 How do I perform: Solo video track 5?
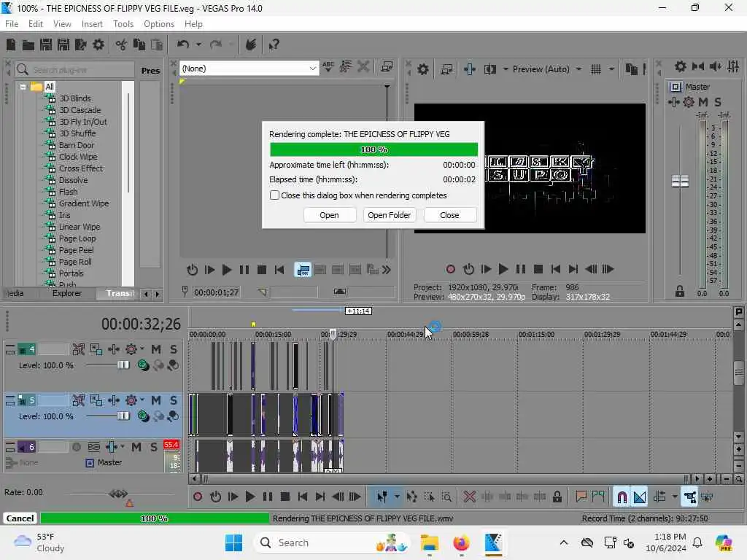[174, 400]
